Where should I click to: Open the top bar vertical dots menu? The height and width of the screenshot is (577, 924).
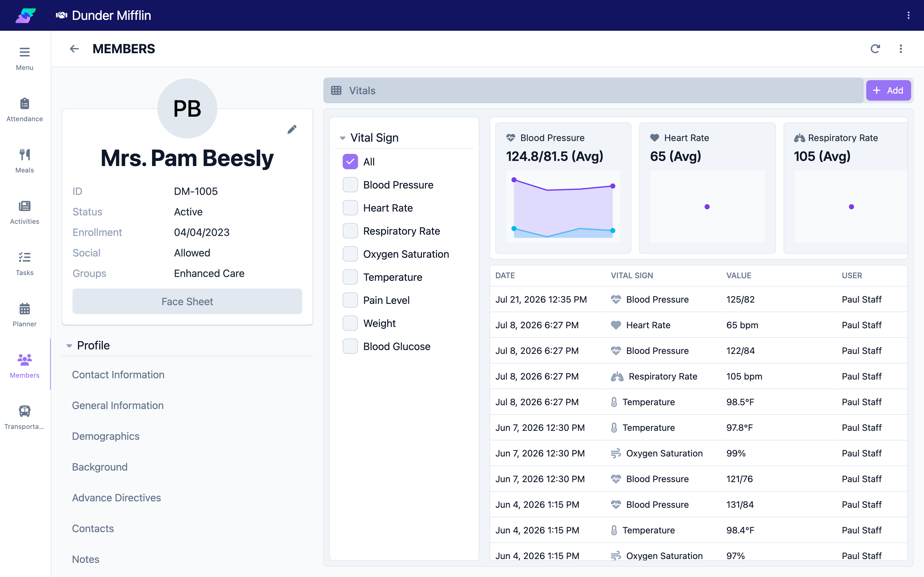(908, 15)
